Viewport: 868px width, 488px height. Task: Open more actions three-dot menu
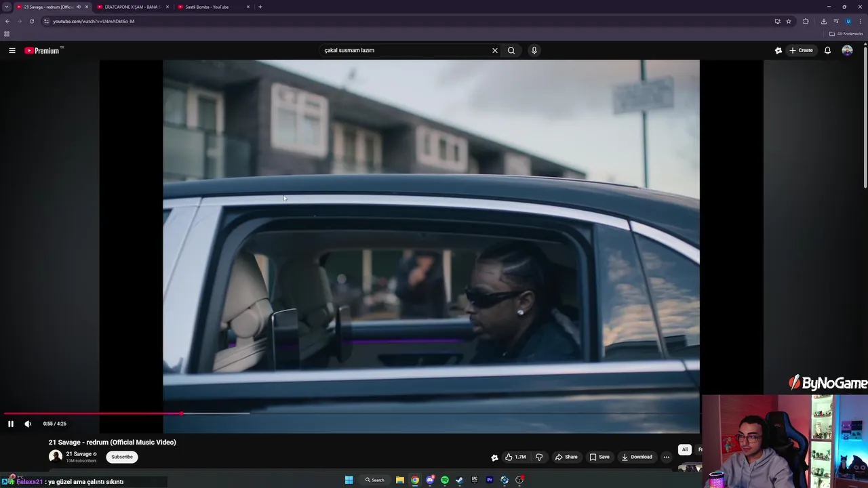click(x=666, y=457)
